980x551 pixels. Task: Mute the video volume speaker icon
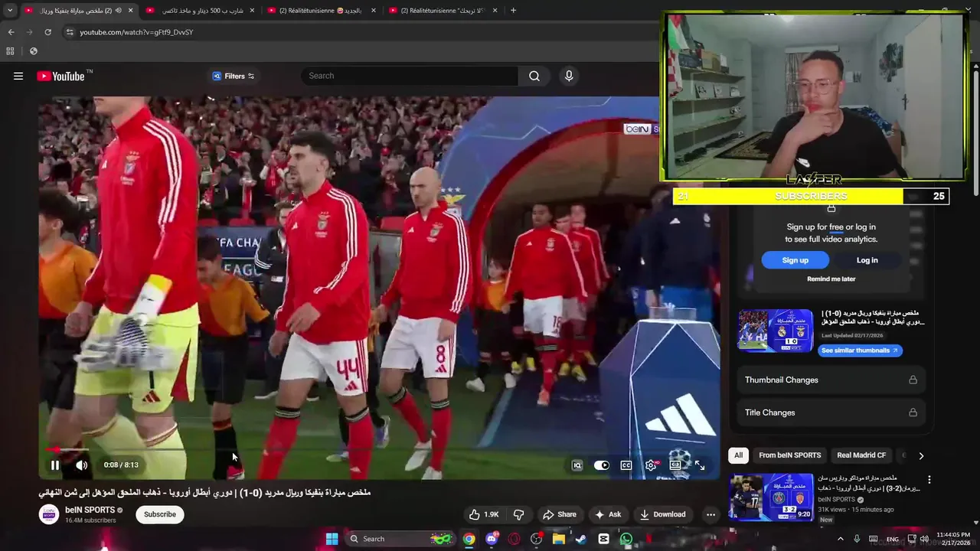81,465
